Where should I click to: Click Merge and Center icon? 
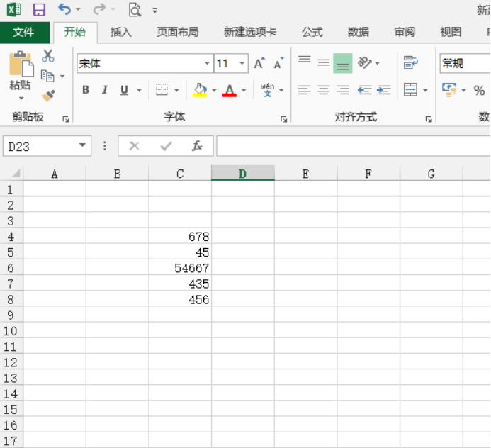(x=410, y=90)
